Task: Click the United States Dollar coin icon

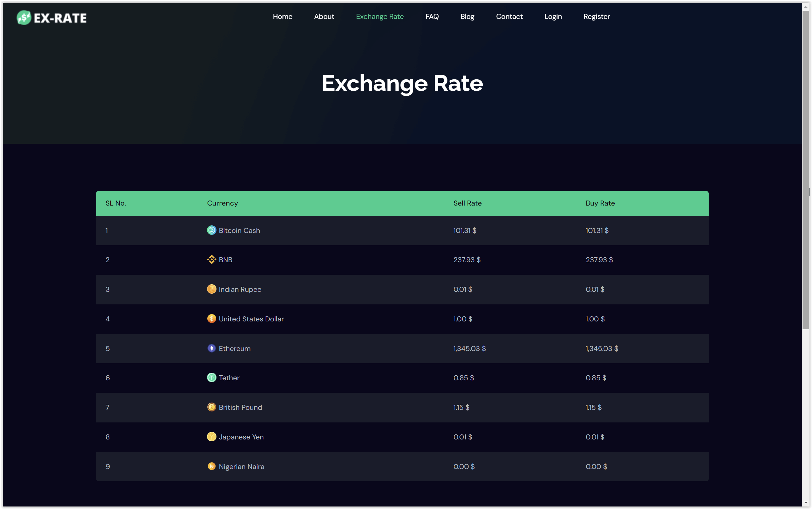Action: click(211, 319)
